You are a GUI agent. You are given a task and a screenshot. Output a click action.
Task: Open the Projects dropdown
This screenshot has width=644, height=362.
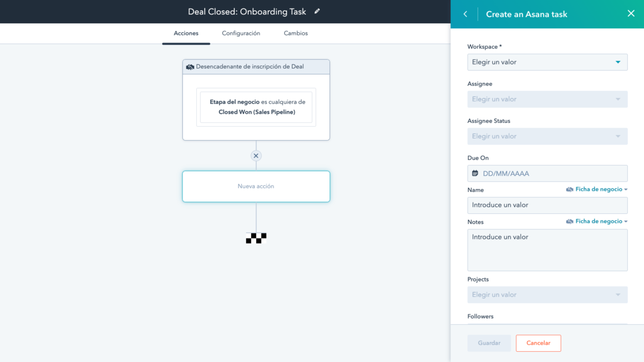[x=547, y=295]
